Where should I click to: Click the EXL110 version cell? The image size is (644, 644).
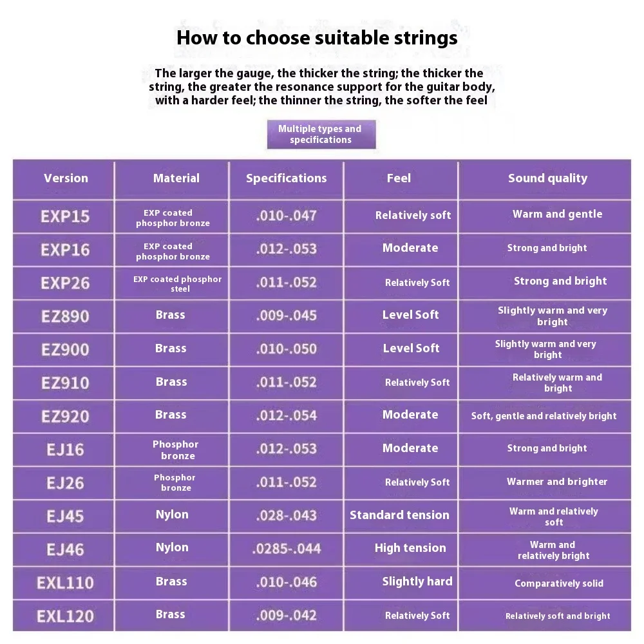(65, 583)
